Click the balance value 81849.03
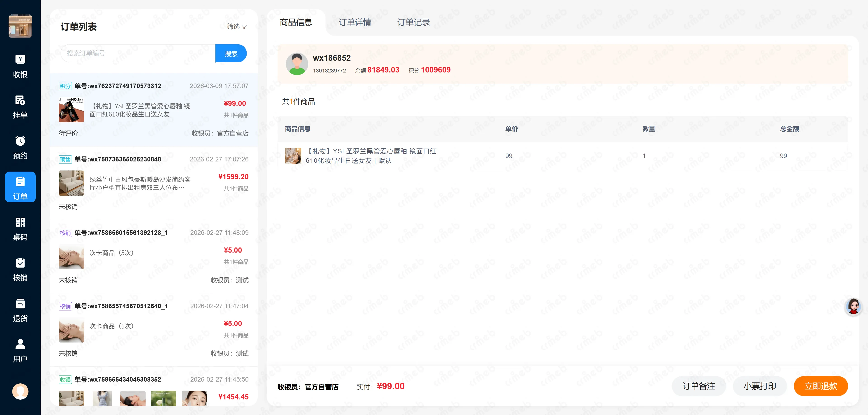 click(x=383, y=70)
